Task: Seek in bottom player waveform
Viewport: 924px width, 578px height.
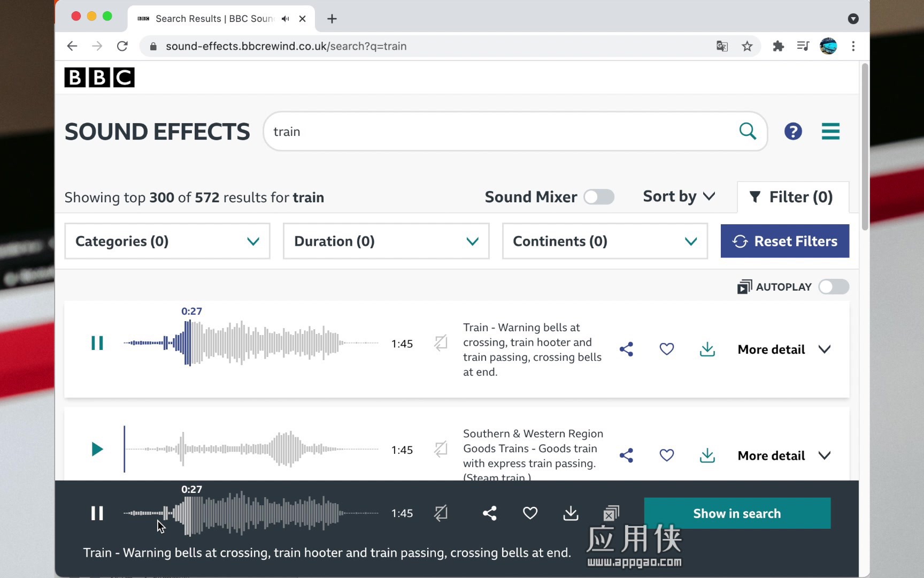Action: [251, 513]
